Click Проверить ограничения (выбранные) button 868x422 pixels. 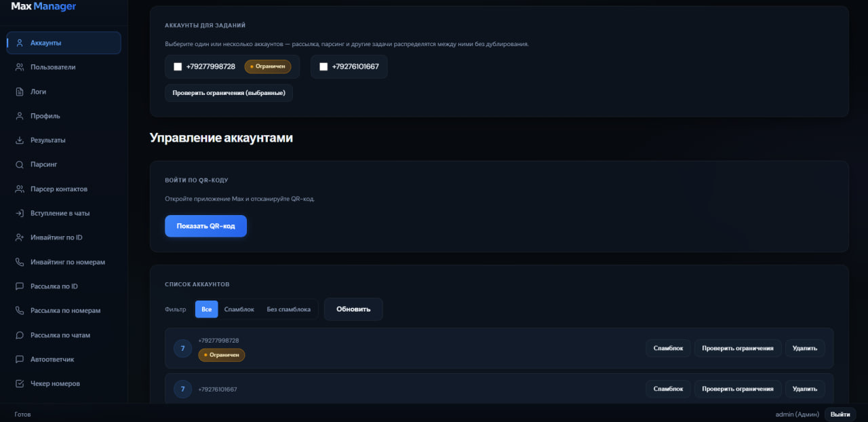[x=229, y=93]
